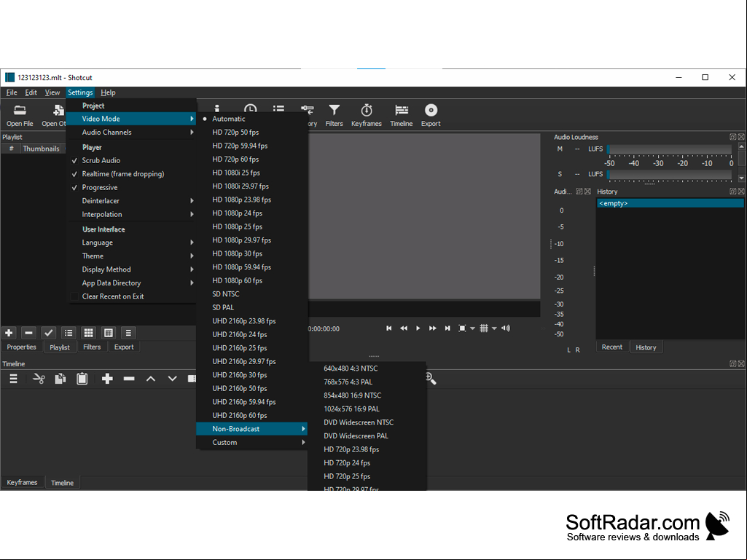Screen dimensions: 747x560
Task: Open the Filters toolbar icon
Action: click(x=334, y=116)
